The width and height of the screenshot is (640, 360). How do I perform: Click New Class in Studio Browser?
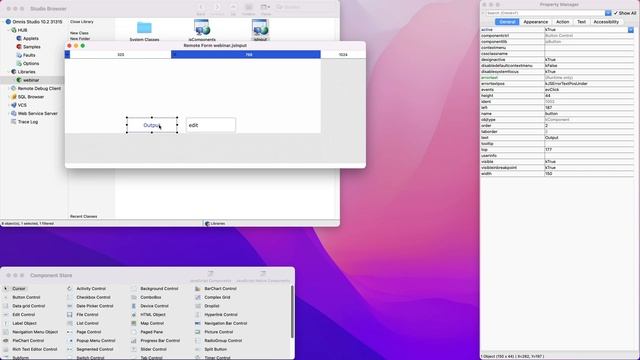tap(79, 33)
